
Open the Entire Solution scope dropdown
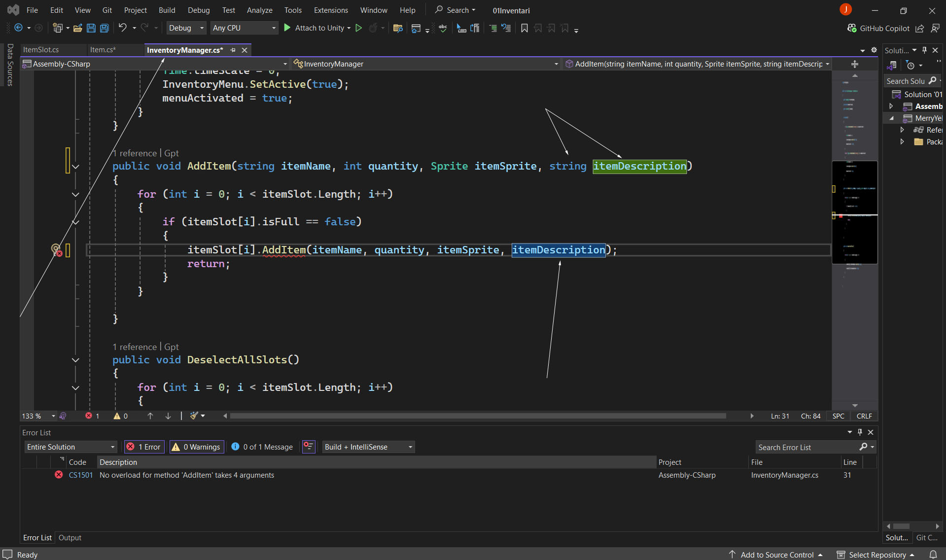pyautogui.click(x=70, y=447)
